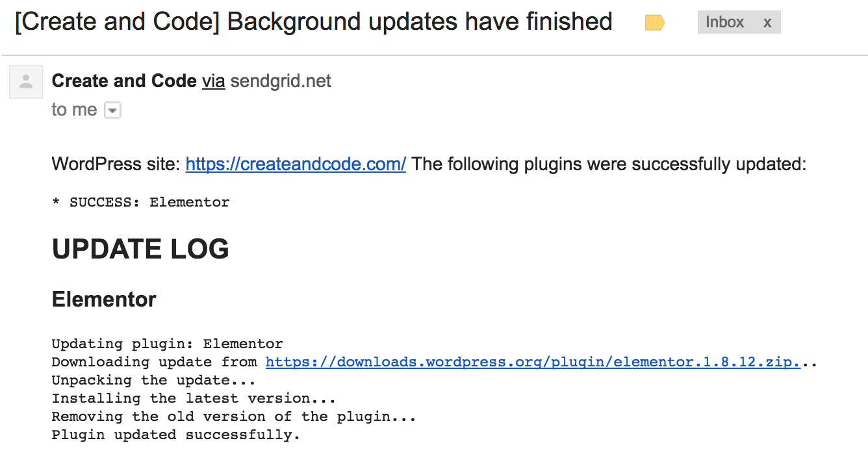Click the 'Plugin updated successfully.' line
Screen dimensions: 868x456
tap(175, 435)
